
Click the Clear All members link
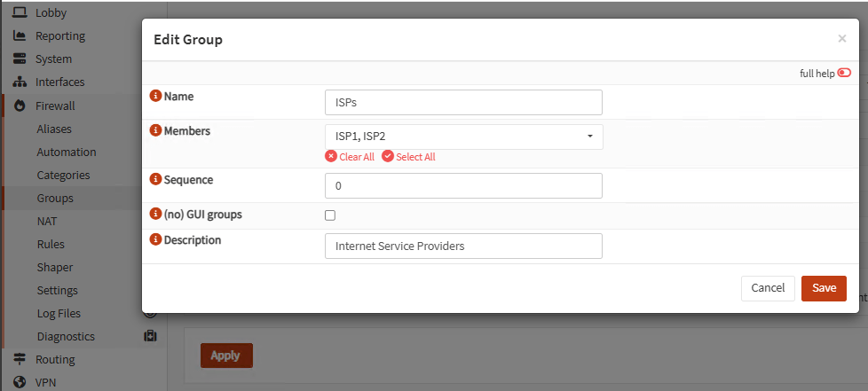tap(351, 157)
